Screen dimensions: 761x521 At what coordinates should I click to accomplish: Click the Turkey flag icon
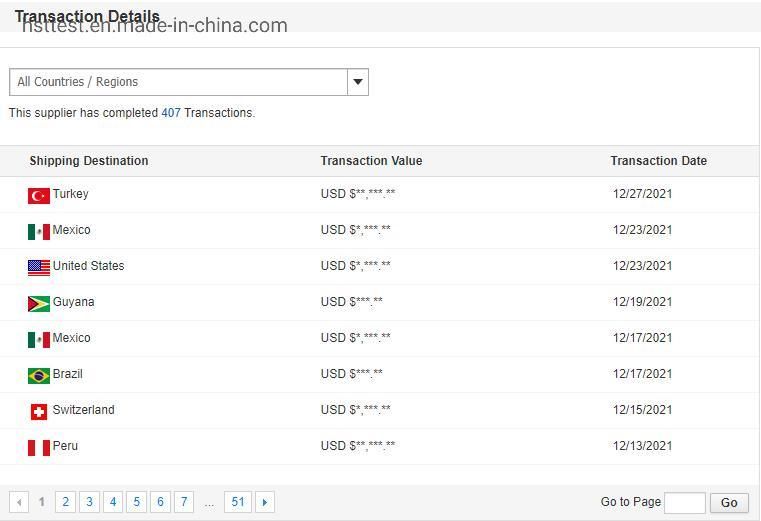tap(39, 196)
